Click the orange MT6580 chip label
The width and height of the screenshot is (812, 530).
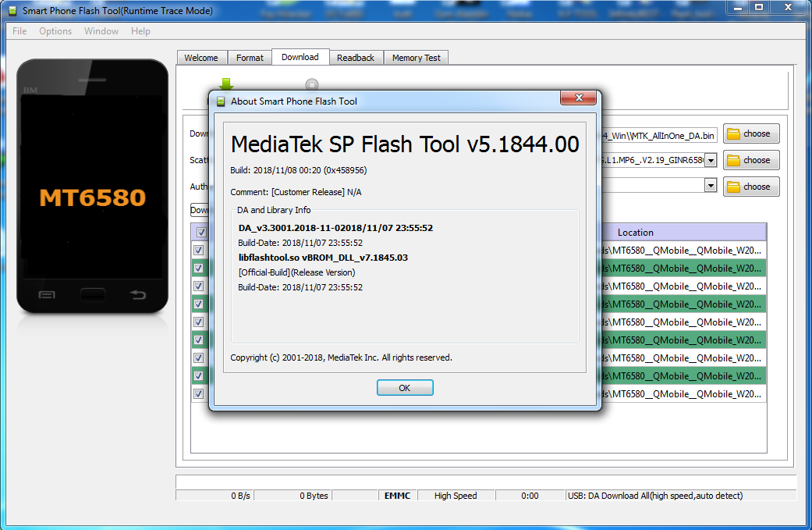[93, 197]
